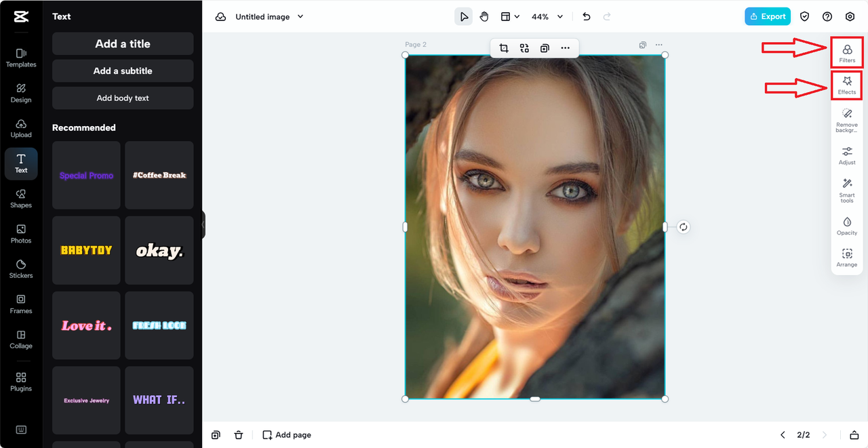Viewport: 868px width, 448px height.
Task: Click the redo arrow
Action: tap(607, 17)
